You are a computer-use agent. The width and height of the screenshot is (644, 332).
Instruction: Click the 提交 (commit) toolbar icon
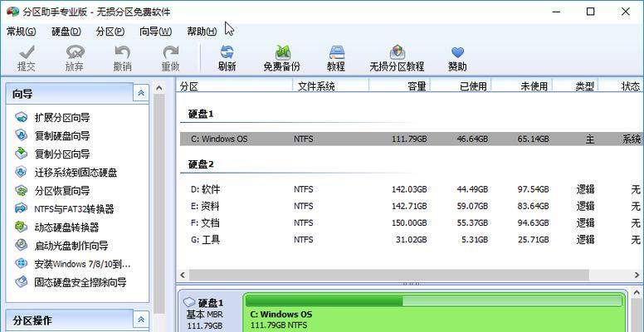pos(27,52)
